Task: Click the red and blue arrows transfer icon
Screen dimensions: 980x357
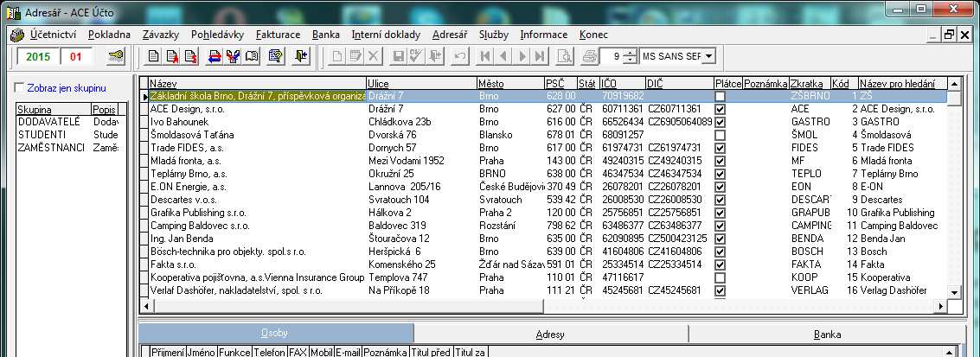Action: [215, 57]
